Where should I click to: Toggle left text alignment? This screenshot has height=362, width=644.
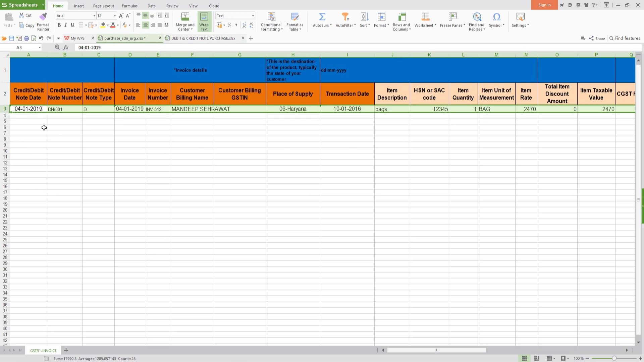coord(138,25)
